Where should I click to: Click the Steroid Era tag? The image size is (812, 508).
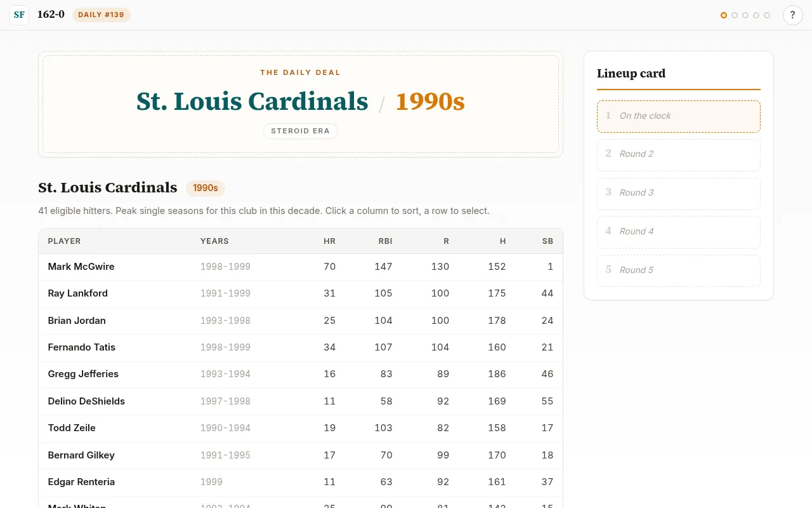coord(301,131)
